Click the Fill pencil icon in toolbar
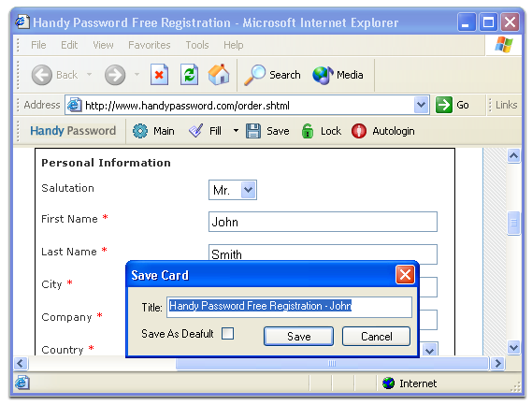 (x=195, y=131)
